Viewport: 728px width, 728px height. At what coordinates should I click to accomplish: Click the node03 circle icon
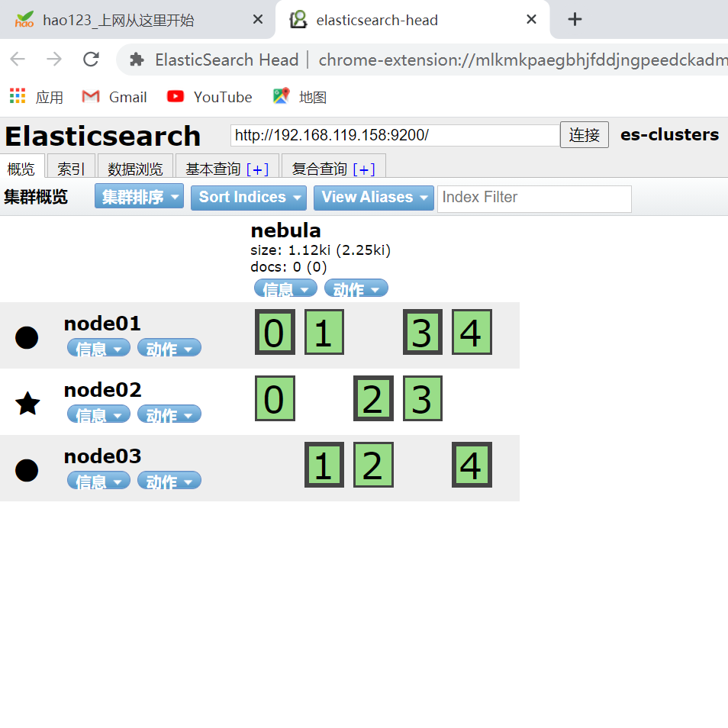click(x=27, y=470)
